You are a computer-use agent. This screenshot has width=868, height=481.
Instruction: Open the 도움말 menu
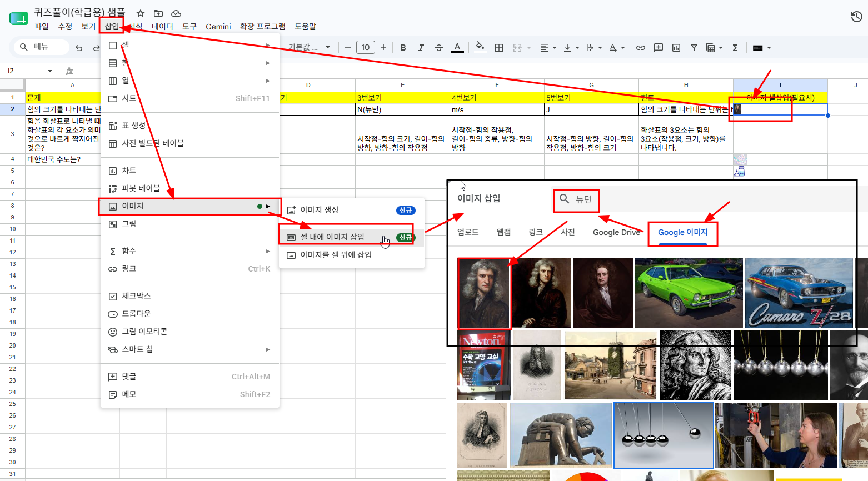pos(305,27)
